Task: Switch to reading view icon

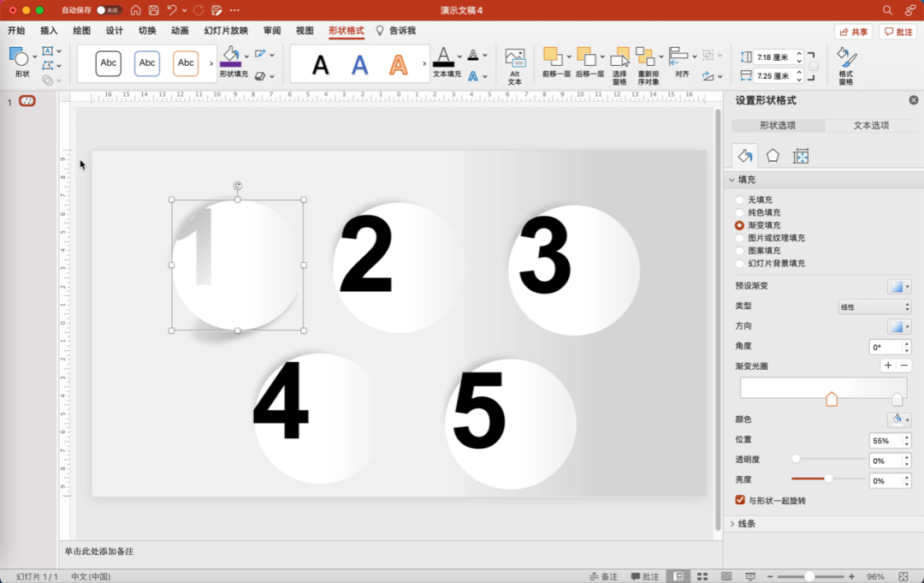Action: pyautogui.click(x=726, y=576)
